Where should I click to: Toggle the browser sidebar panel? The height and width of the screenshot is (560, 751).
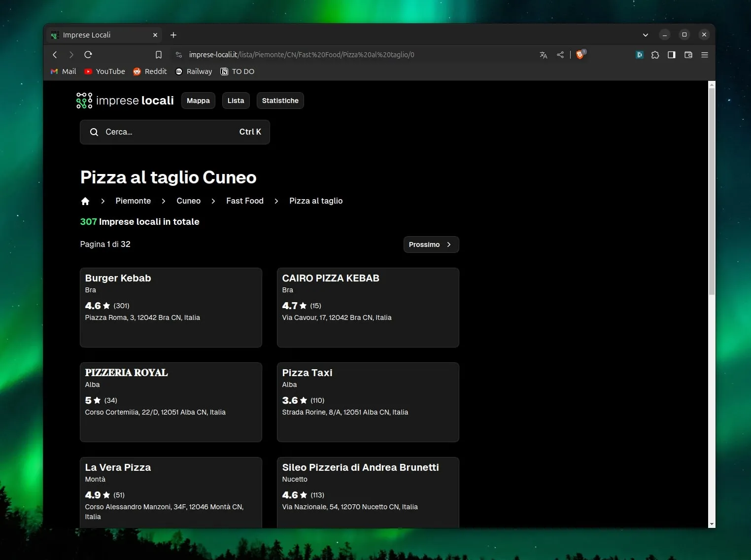point(671,55)
